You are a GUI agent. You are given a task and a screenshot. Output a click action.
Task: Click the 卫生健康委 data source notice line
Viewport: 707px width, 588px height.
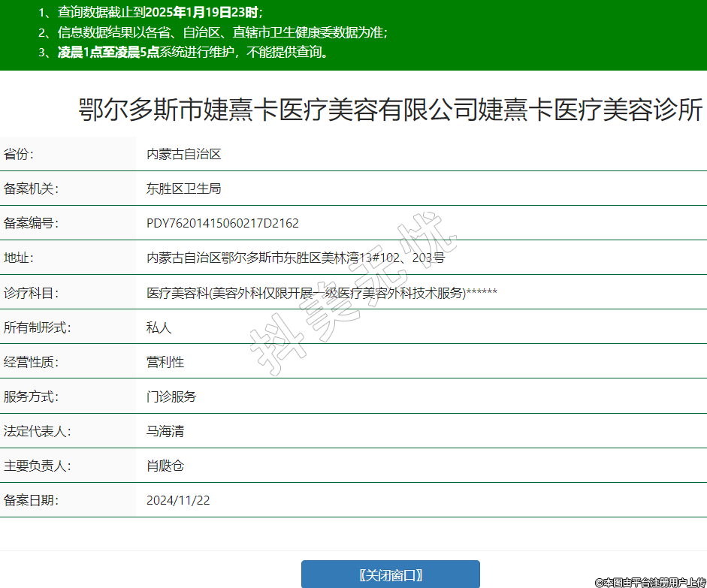pyautogui.click(x=213, y=32)
